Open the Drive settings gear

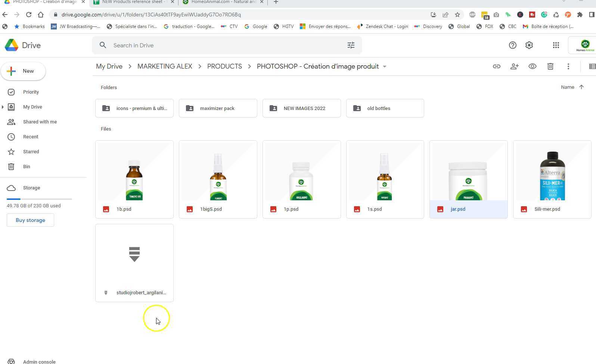coord(529,45)
